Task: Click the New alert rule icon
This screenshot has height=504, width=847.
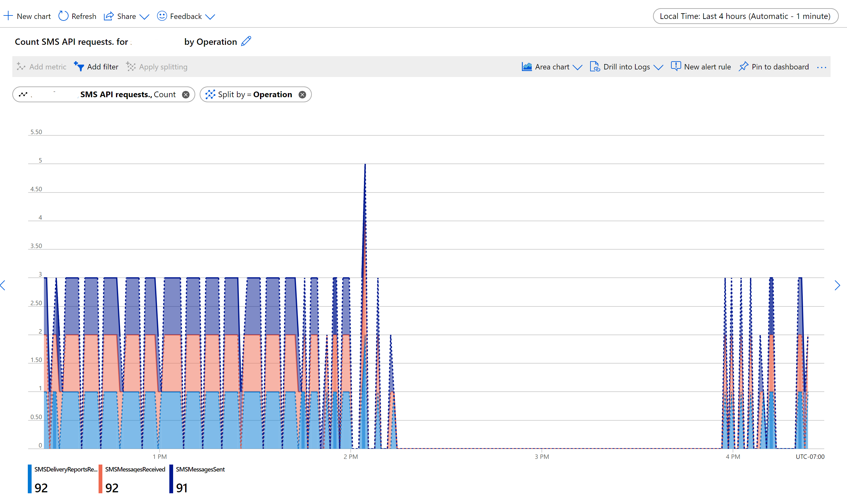Action: point(676,66)
